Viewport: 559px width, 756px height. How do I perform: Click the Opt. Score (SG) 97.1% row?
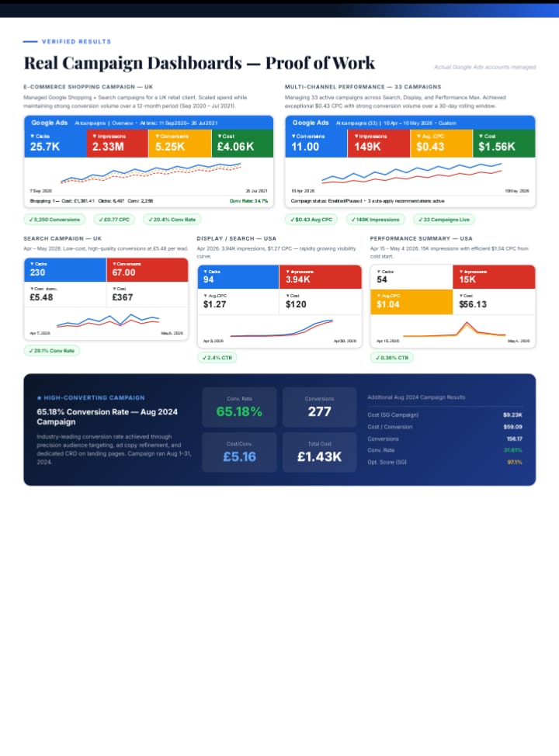click(445, 462)
